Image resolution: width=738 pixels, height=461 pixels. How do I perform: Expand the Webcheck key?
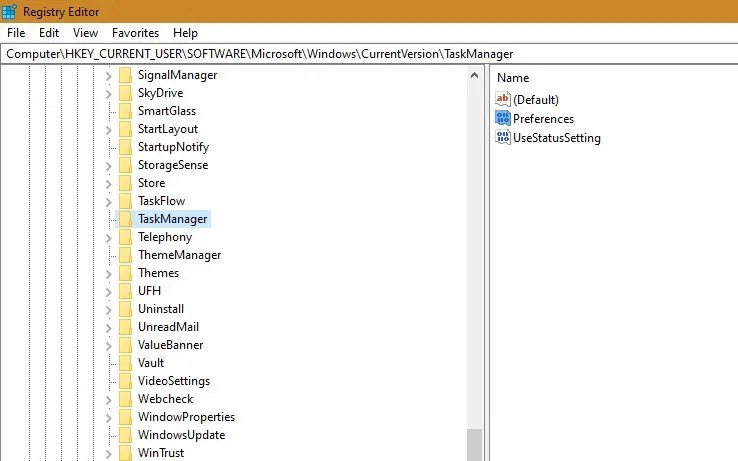[108, 400]
